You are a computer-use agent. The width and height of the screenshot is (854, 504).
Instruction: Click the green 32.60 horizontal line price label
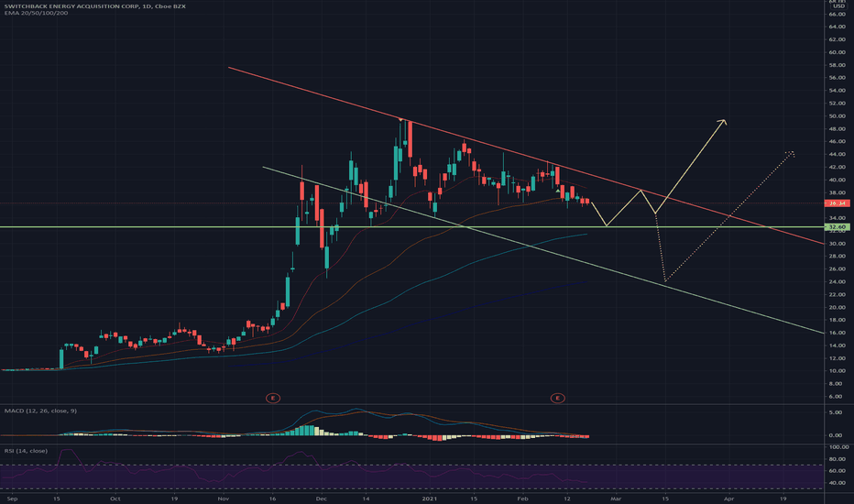click(838, 226)
